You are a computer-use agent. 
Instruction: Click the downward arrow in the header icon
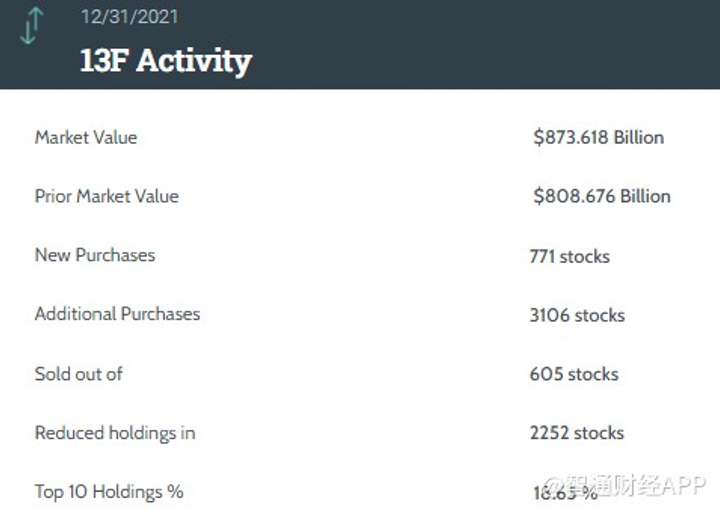point(27,31)
